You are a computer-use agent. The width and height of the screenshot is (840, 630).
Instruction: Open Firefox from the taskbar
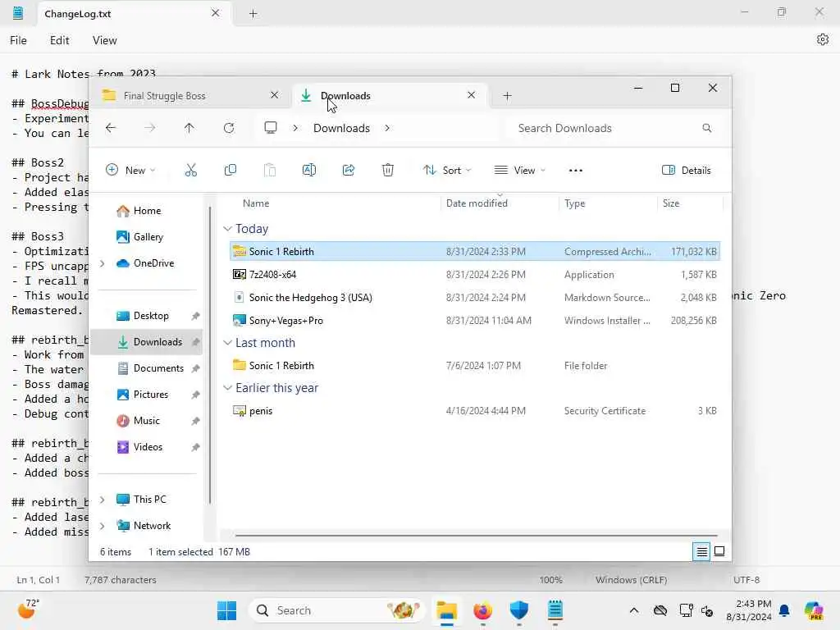482,610
